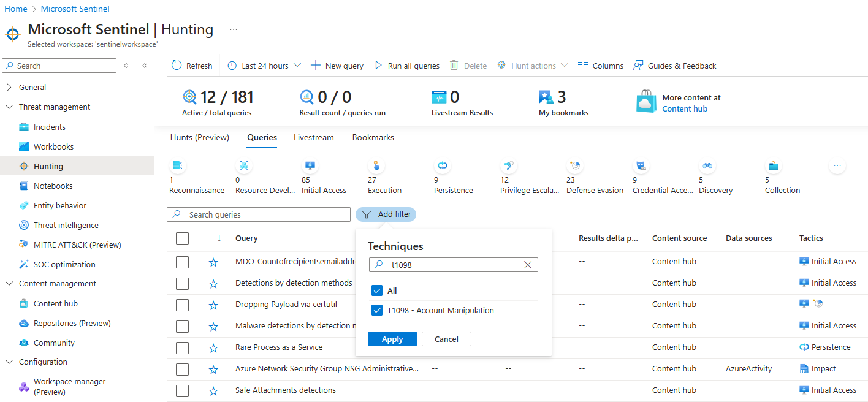This screenshot has height=402, width=868.
Task: Switch to the Livestream tab
Action: [314, 137]
